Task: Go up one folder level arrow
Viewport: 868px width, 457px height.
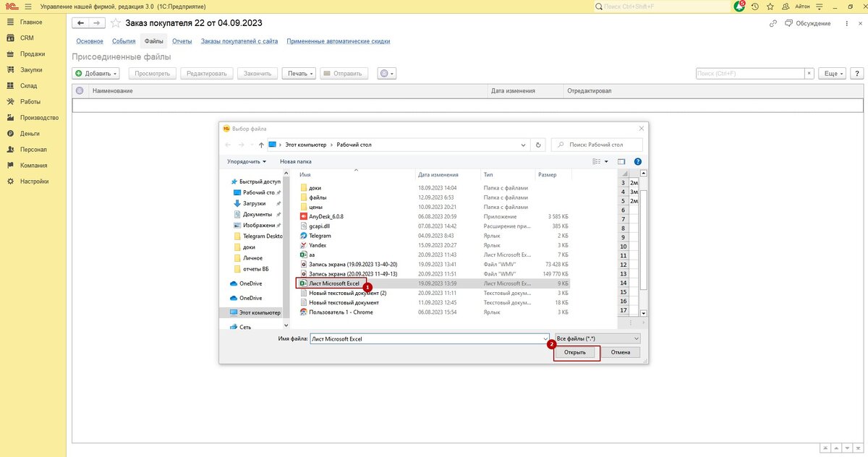Action: tap(261, 145)
